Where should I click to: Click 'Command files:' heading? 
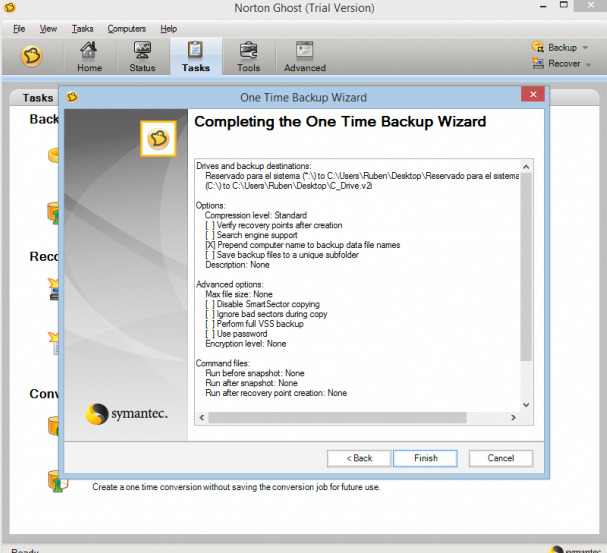point(223,363)
